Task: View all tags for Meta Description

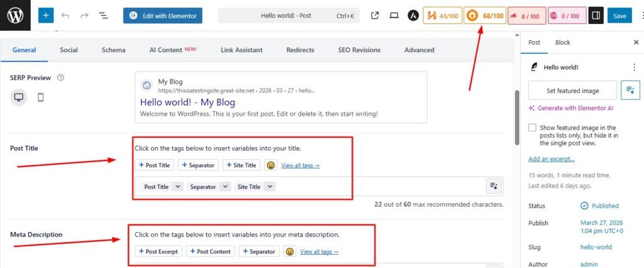Action: click(319, 252)
